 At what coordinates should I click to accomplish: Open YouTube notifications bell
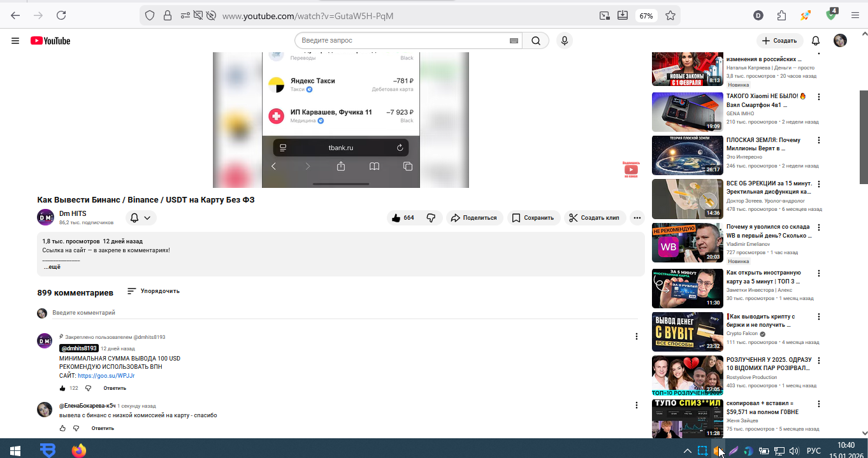tap(816, 41)
